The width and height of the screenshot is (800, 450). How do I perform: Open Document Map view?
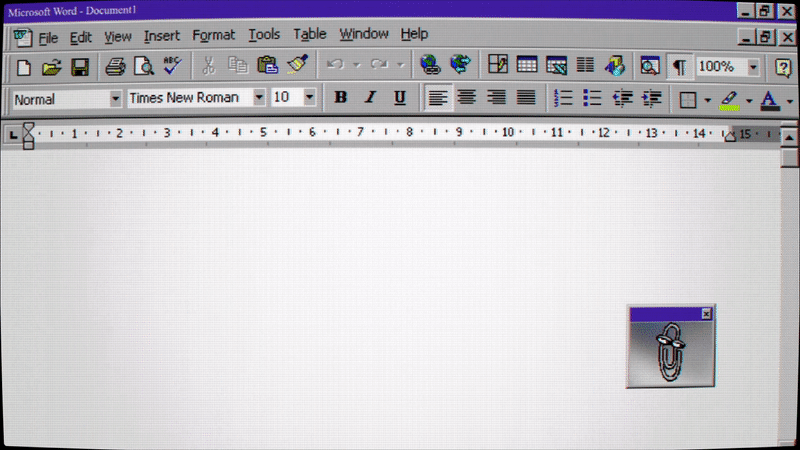(x=649, y=66)
